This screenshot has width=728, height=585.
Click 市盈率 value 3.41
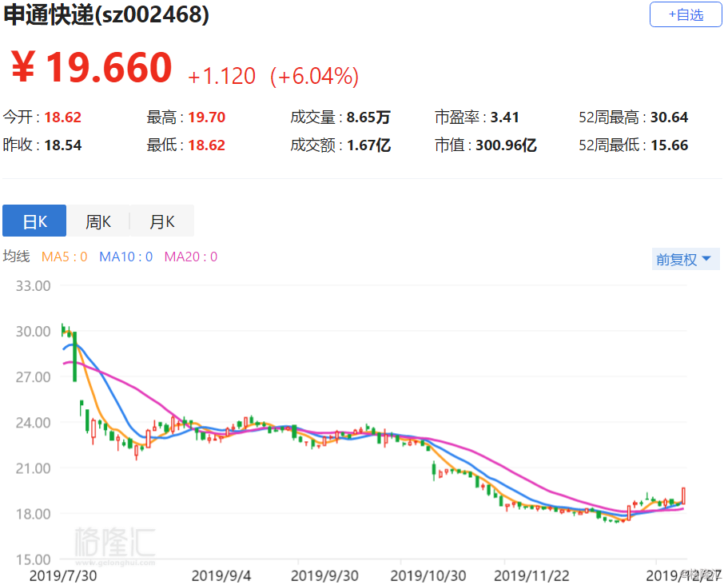coord(505,117)
